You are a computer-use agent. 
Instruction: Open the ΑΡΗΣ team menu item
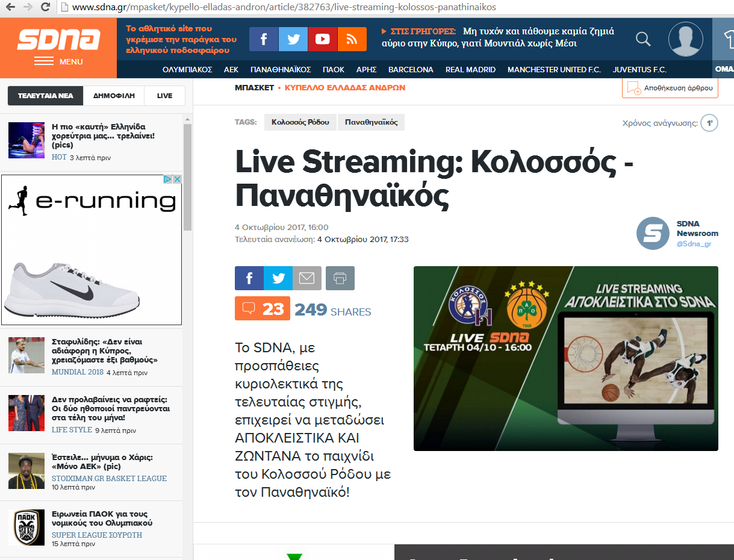(x=366, y=69)
